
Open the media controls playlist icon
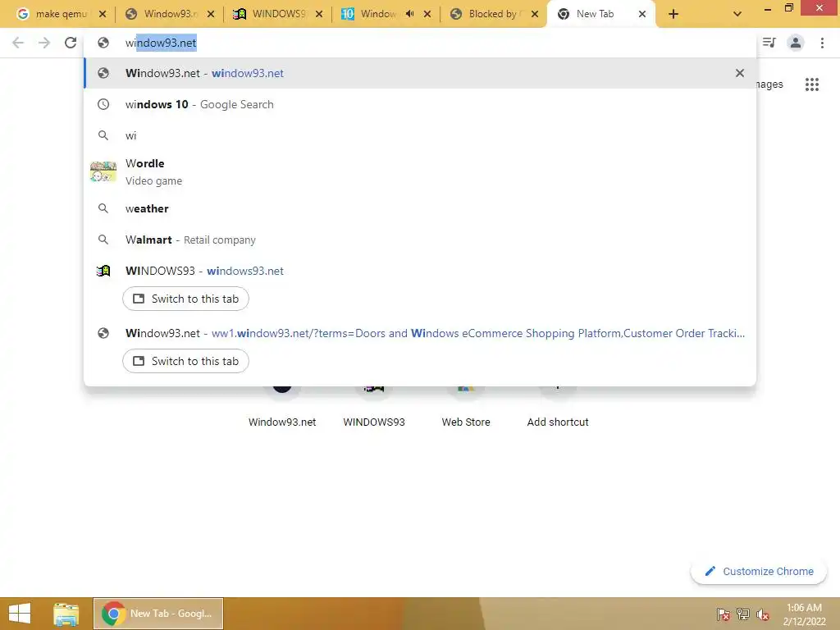click(769, 43)
